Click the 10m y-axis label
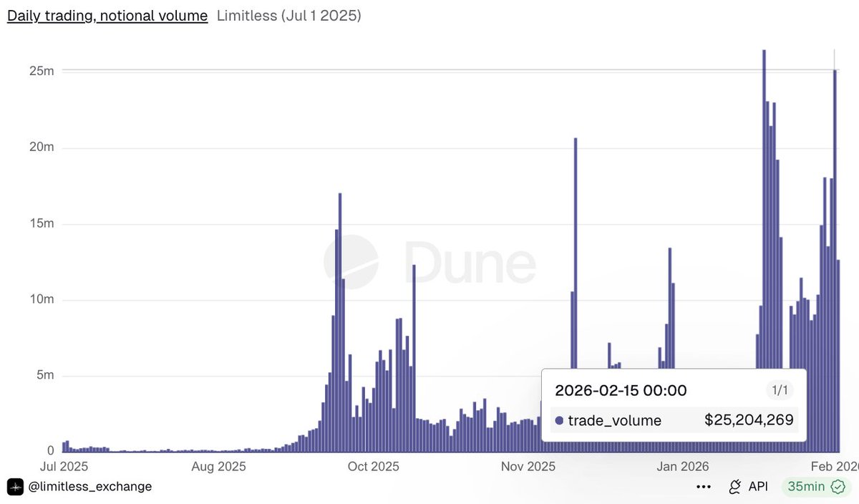The width and height of the screenshot is (859, 504). 42,299
